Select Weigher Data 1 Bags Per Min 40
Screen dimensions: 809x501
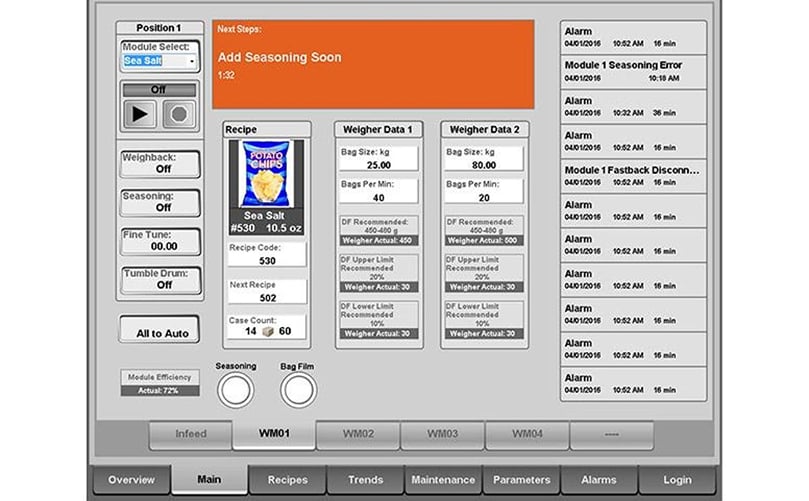pyautogui.click(x=378, y=191)
